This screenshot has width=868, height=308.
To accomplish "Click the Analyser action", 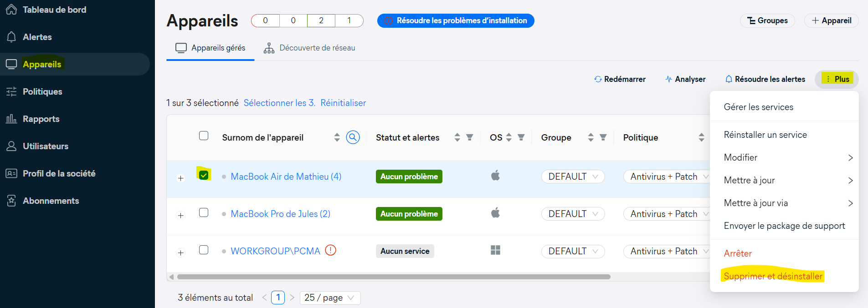I will point(685,79).
